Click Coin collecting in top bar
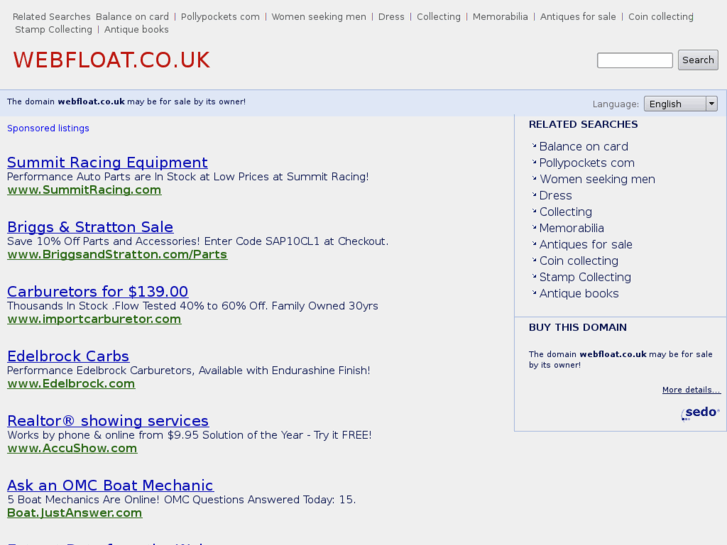Viewport: 727px width, 545px height. coord(661,17)
